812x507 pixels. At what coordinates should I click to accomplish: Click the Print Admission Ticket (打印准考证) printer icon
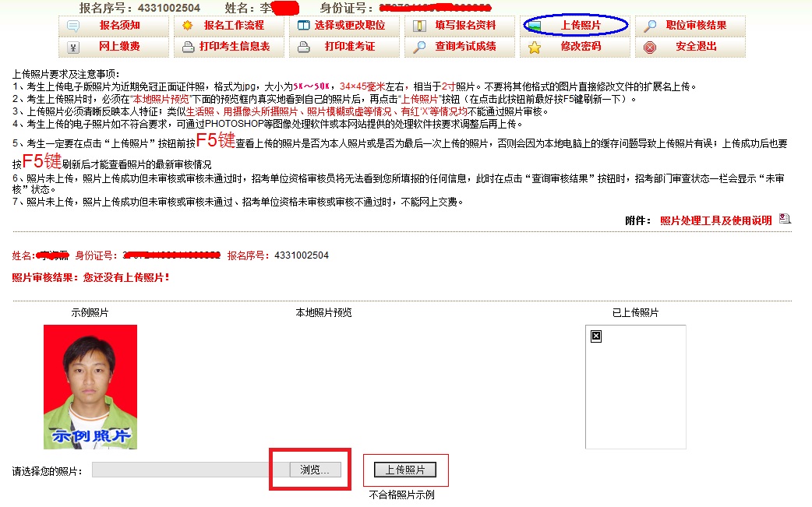(x=302, y=48)
